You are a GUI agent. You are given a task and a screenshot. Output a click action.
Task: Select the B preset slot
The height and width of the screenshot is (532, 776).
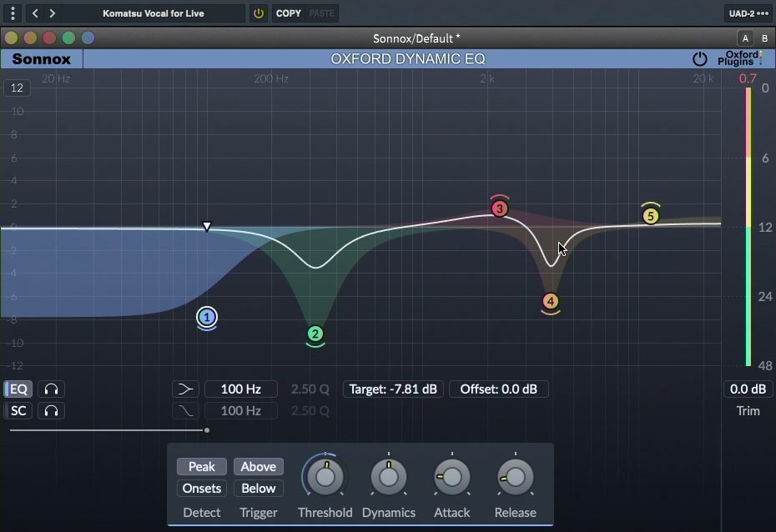click(x=764, y=38)
